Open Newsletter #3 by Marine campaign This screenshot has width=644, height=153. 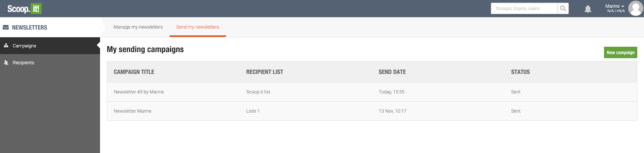click(x=139, y=92)
